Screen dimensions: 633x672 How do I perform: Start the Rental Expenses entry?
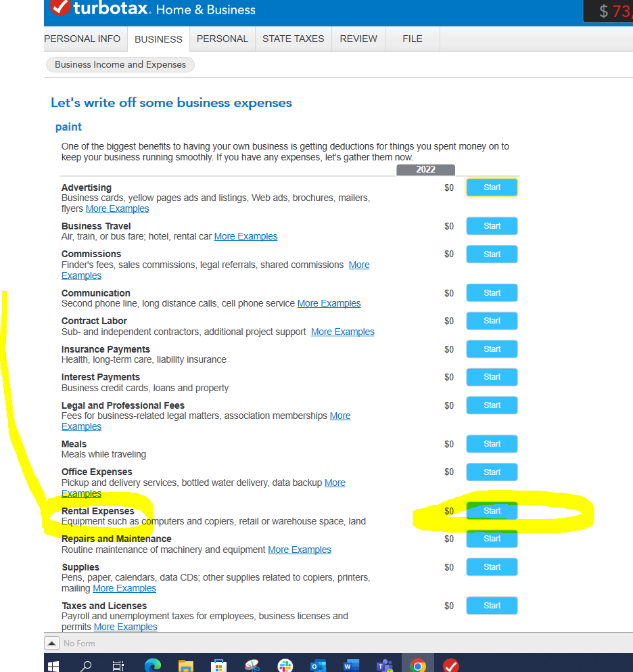click(x=492, y=511)
